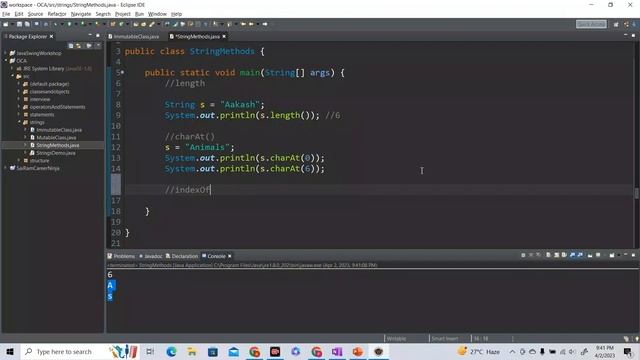Maximize the editor area

click(633, 36)
